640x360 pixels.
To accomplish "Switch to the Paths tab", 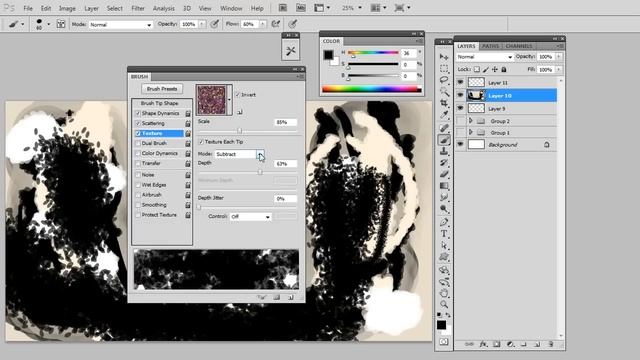I will coord(491,46).
